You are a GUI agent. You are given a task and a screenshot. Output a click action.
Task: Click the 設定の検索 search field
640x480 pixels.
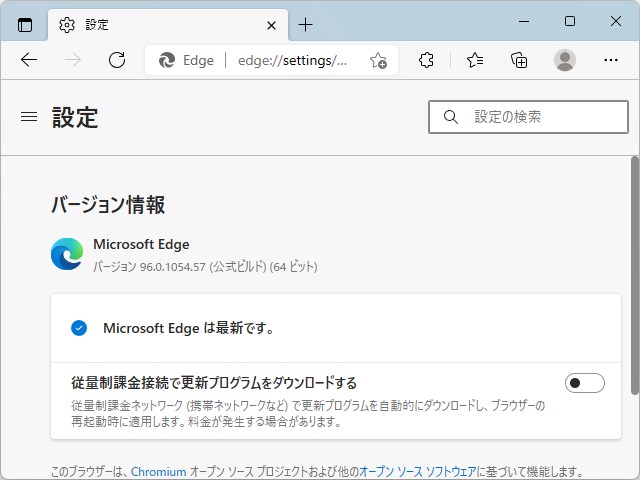pyautogui.click(x=528, y=117)
